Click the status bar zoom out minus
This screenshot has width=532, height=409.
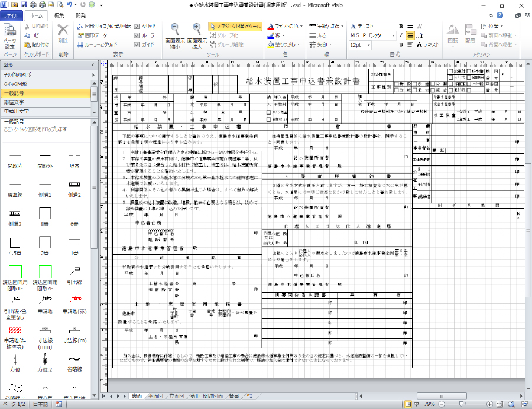click(x=442, y=404)
